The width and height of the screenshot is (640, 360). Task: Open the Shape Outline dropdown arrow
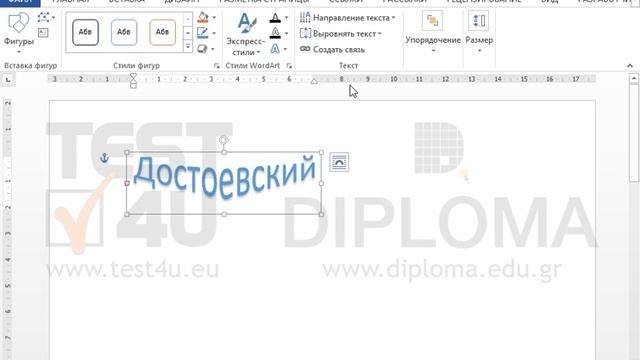point(214,33)
